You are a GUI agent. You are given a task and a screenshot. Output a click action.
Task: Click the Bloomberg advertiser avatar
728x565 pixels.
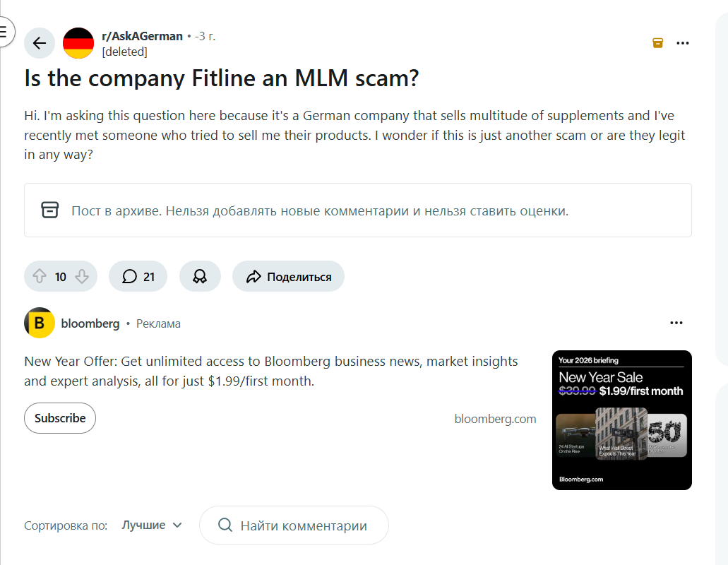click(40, 323)
